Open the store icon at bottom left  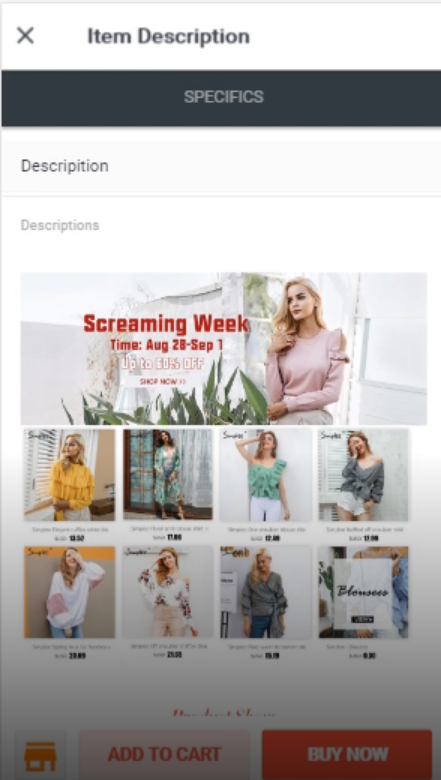(40, 755)
